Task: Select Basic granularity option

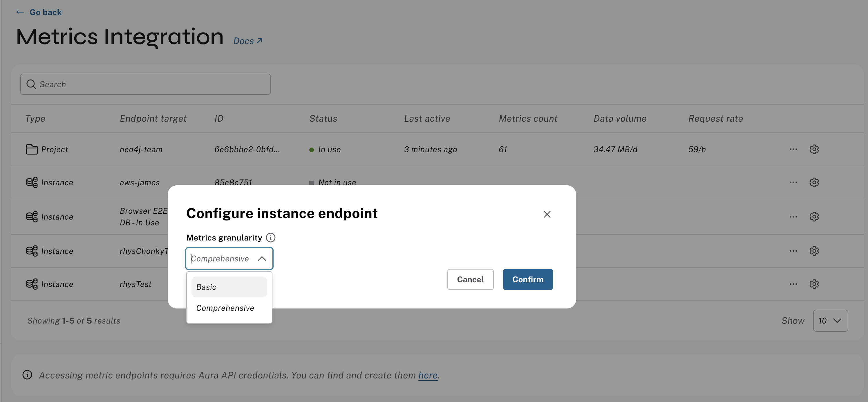Action: click(x=229, y=287)
